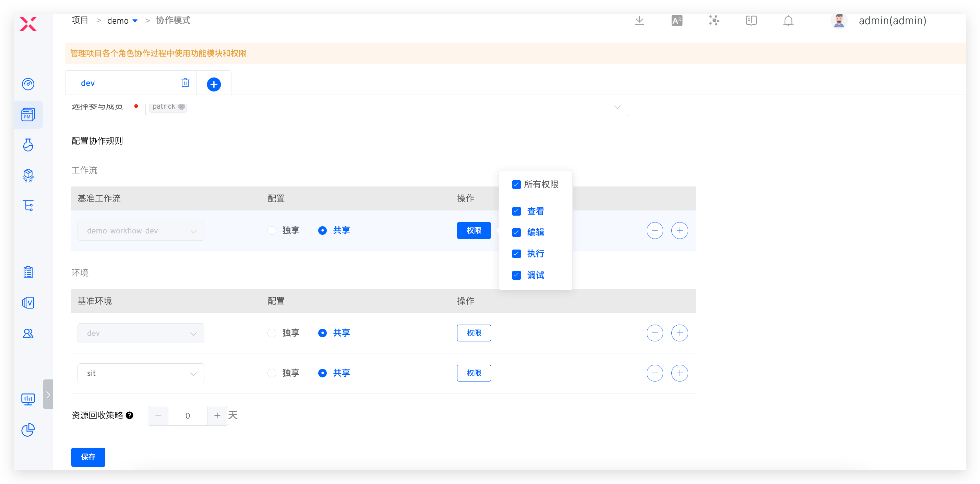The image size is (980, 484).
Task: Click the language translate icon
Action: pos(677,21)
